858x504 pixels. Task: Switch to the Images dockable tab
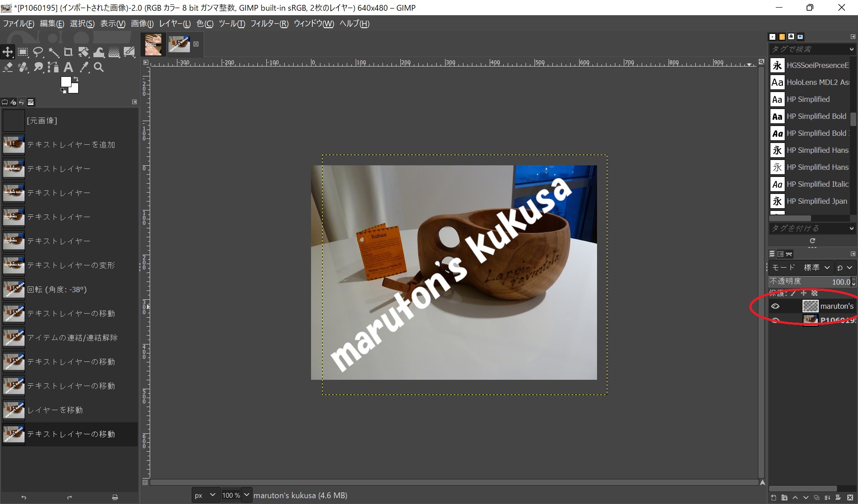(x=30, y=102)
